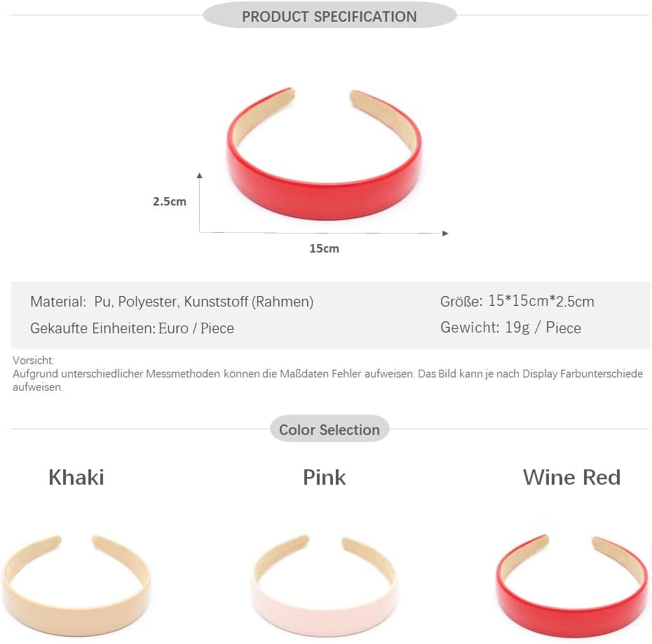Click the Material specification line
Viewport: 652px width, 644px height.
(172, 302)
